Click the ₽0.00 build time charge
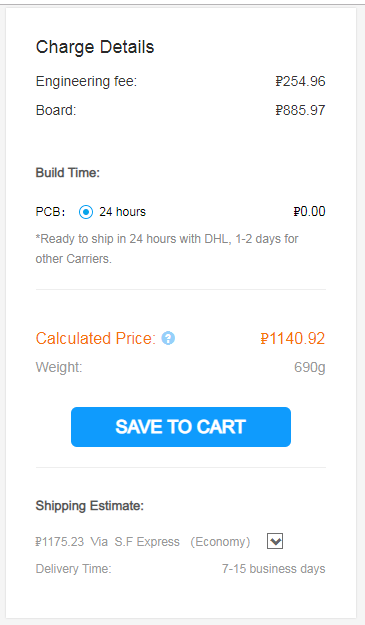 309,212
